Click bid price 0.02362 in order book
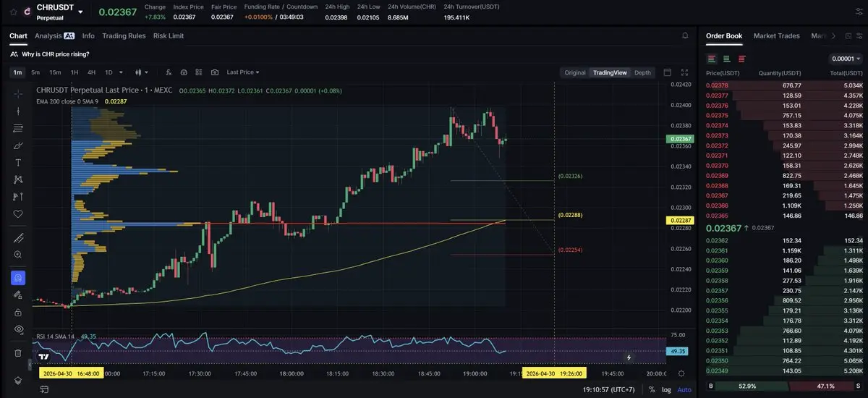The height and width of the screenshot is (398, 868). coord(717,240)
